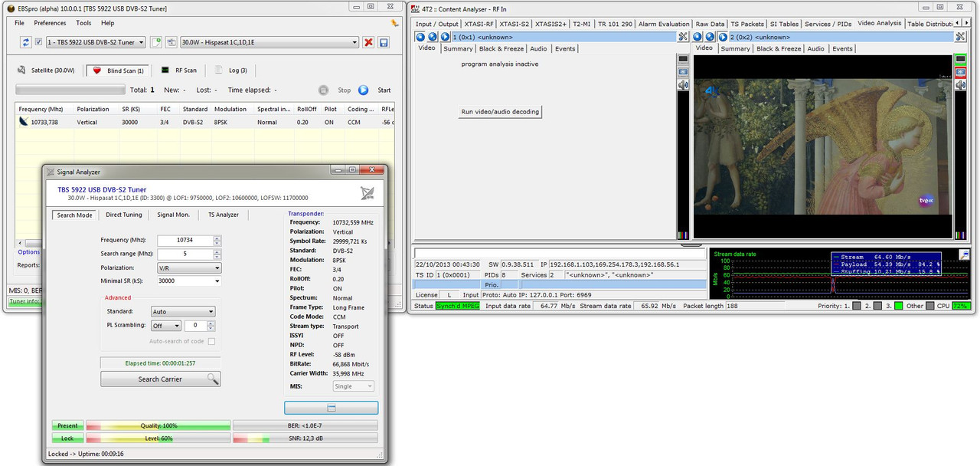This screenshot has width=980, height=466.
Task: Click the green-framed screen icon beside program 2
Action: coord(960,59)
